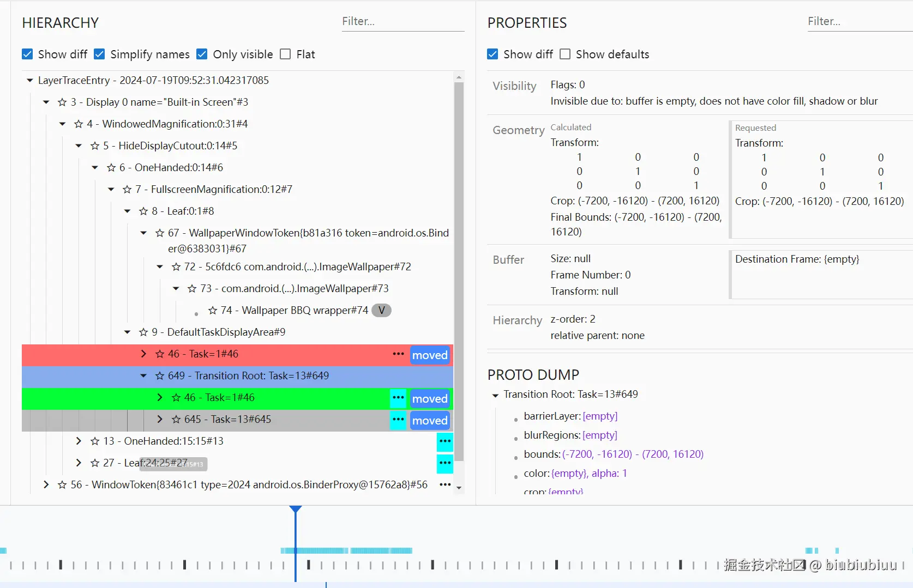The image size is (913, 588).
Task: Collapse the HideDisplayCutout:0:14#5 node
Action: pyautogui.click(x=79, y=146)
